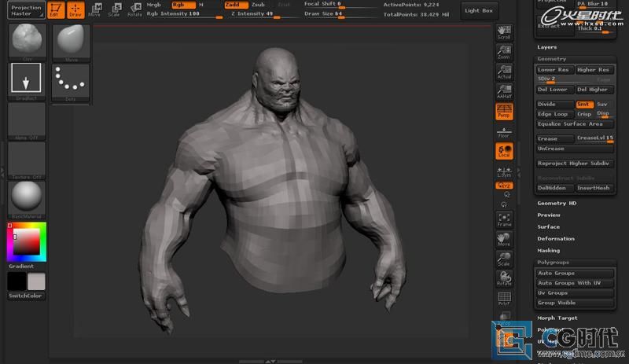Toggle L.Sym local symmetry
629x364 pixels.
point(504,171)
